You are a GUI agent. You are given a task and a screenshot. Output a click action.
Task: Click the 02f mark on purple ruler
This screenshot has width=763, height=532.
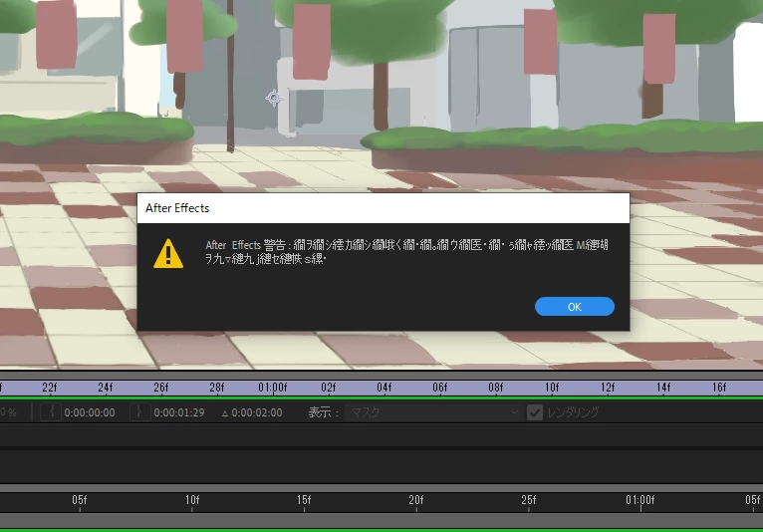(x=329, y=388)
